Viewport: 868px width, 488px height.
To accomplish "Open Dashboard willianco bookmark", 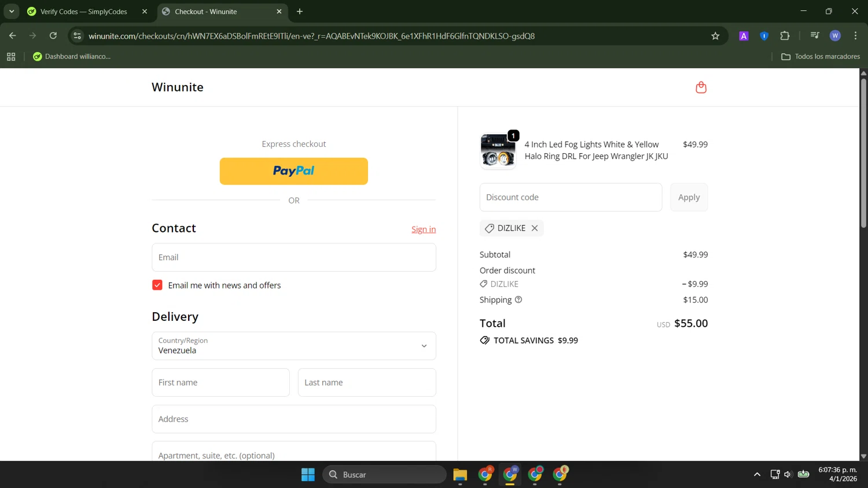I will pyautogui.click(x=72, y=57).
